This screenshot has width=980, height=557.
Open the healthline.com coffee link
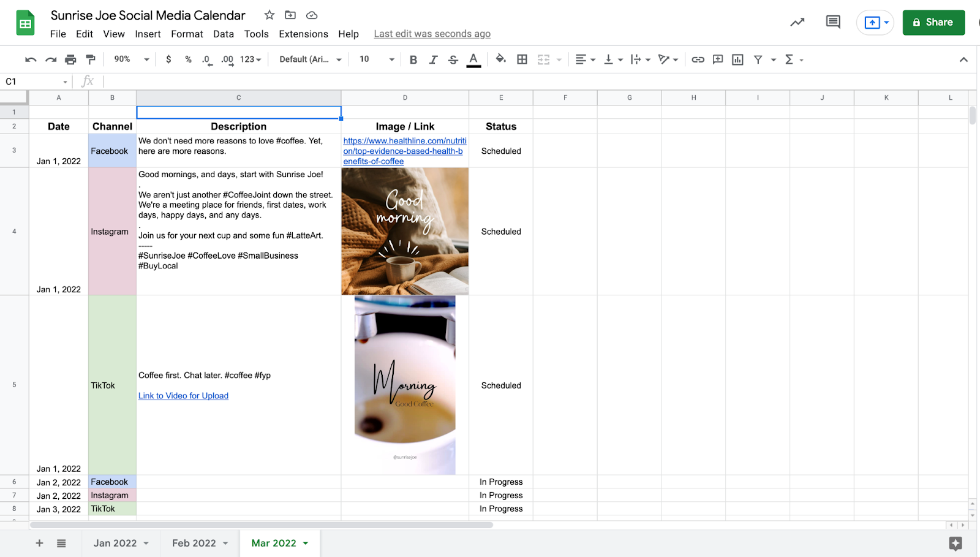click(x=404, y=151)
